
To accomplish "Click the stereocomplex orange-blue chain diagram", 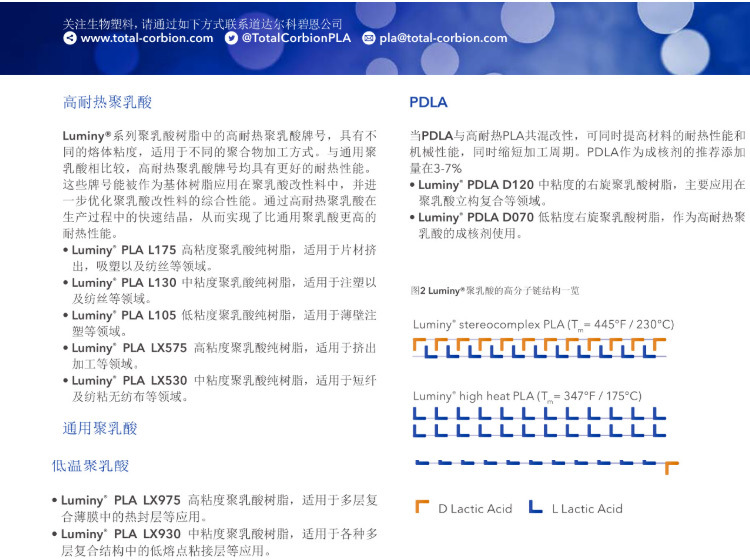I will (x=540, y=348).
